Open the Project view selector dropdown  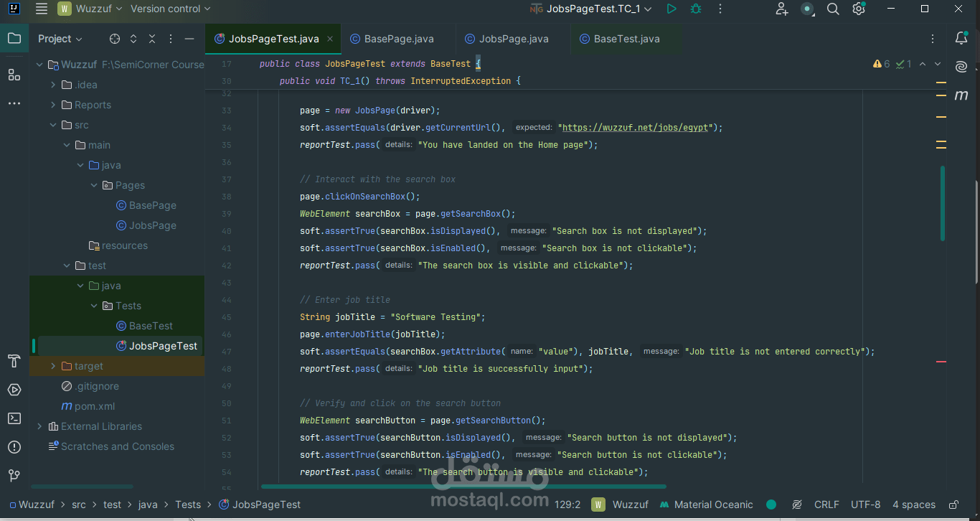[60, 39]
